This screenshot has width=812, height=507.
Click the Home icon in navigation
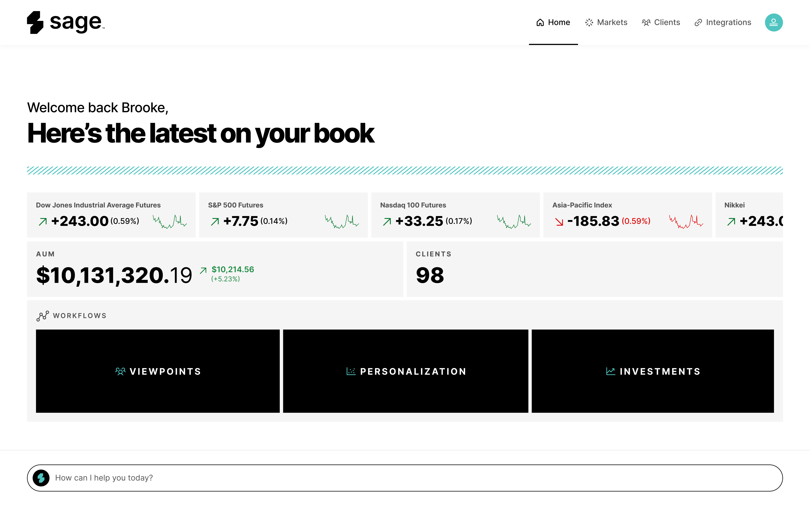click(x=540, y=22)
